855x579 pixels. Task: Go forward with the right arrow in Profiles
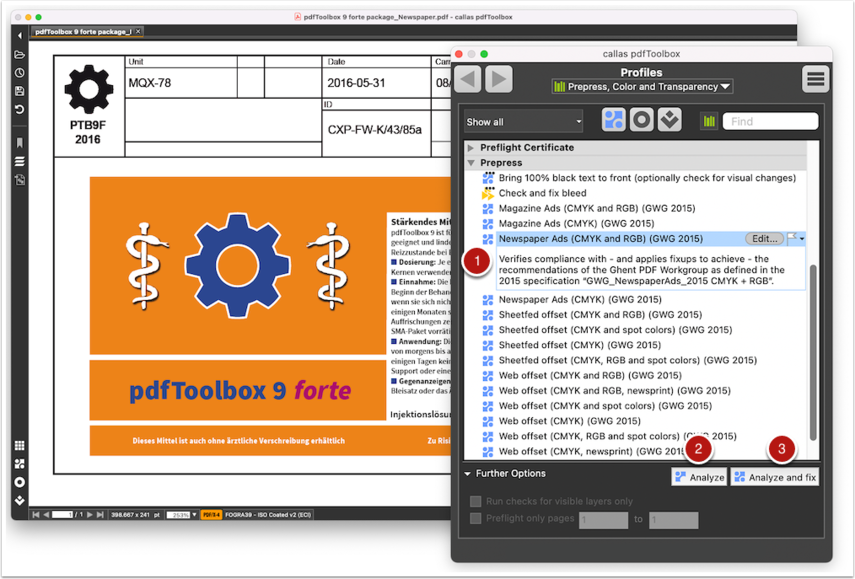pos(499,80)
